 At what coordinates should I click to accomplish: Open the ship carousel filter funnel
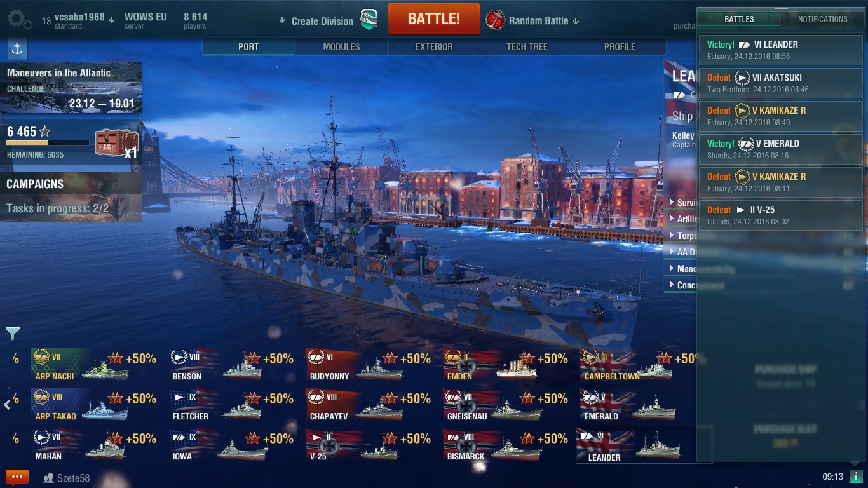[13, 333]
